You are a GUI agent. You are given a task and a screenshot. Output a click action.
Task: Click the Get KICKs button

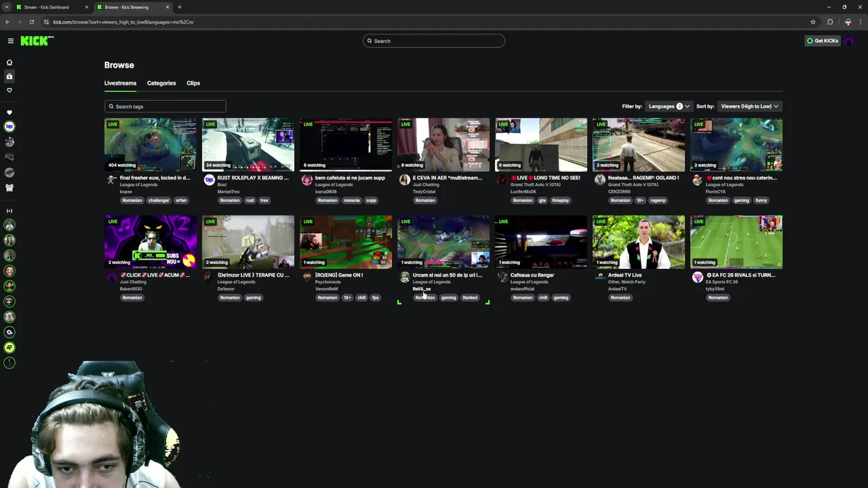(x=822, y=41)
